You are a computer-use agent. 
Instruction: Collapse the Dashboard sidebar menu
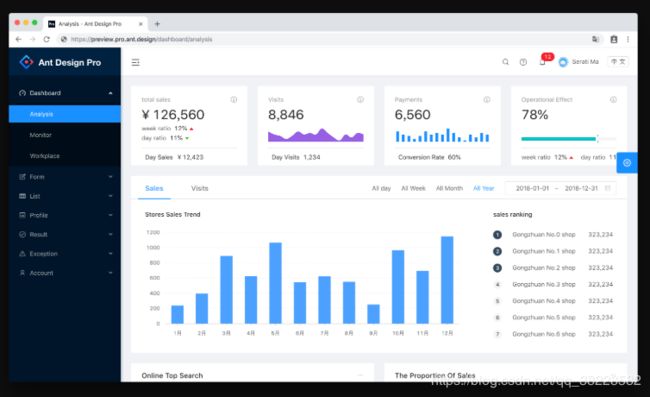coord(65,93)
